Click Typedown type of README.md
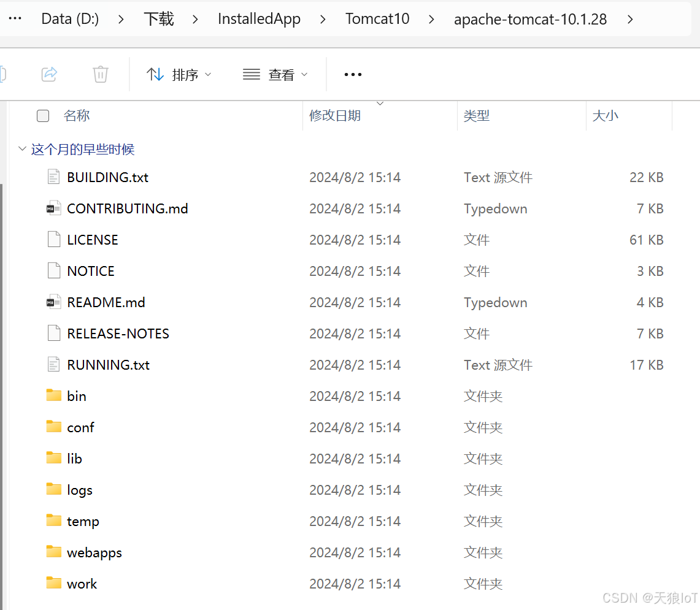This screenshot has width=700, height=610. point(496,302)
